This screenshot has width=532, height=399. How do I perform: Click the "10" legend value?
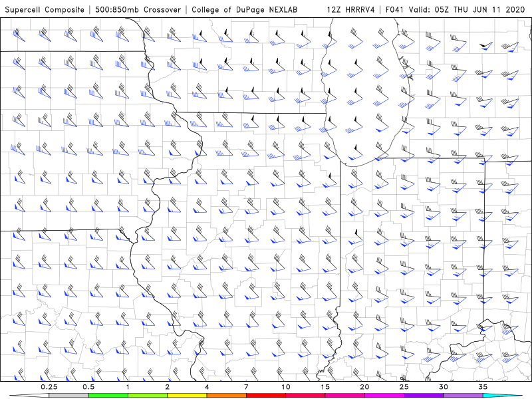click(x=286, y=387)
